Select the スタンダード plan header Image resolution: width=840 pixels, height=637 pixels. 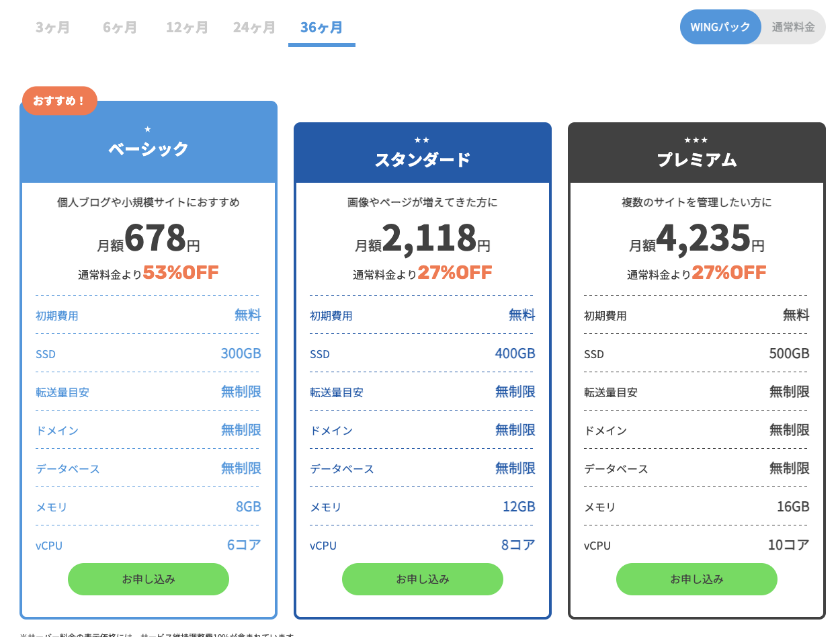[x=423, y=160]
